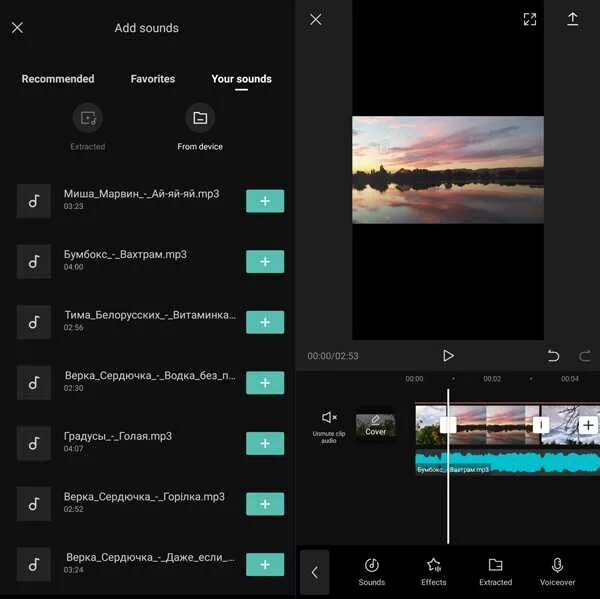Screen dimensions: 600x599
Task: Click music note icon for Водка_без track
Action: point(34,383)
